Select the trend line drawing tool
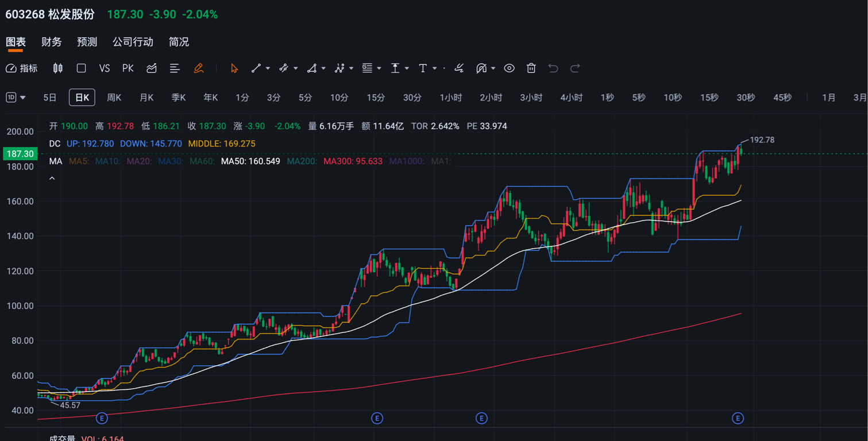 click(257, 68)
